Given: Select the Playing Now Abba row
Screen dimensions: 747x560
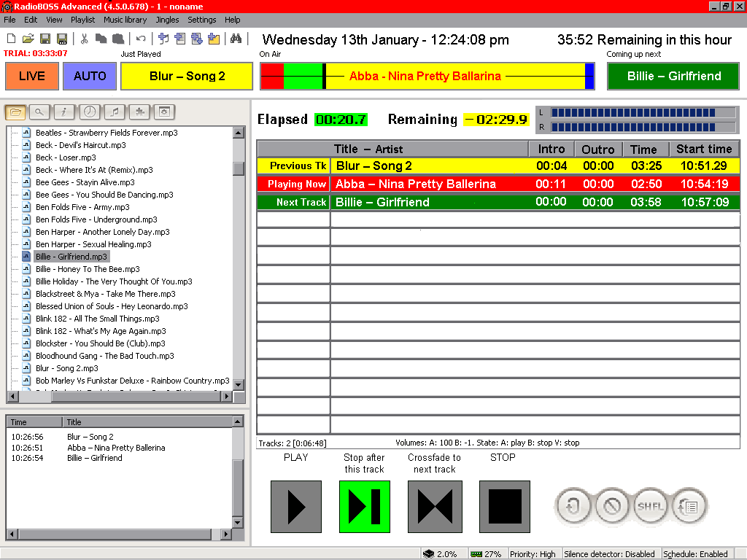Looking at the screenshot, I should click(x=498, y=184).
